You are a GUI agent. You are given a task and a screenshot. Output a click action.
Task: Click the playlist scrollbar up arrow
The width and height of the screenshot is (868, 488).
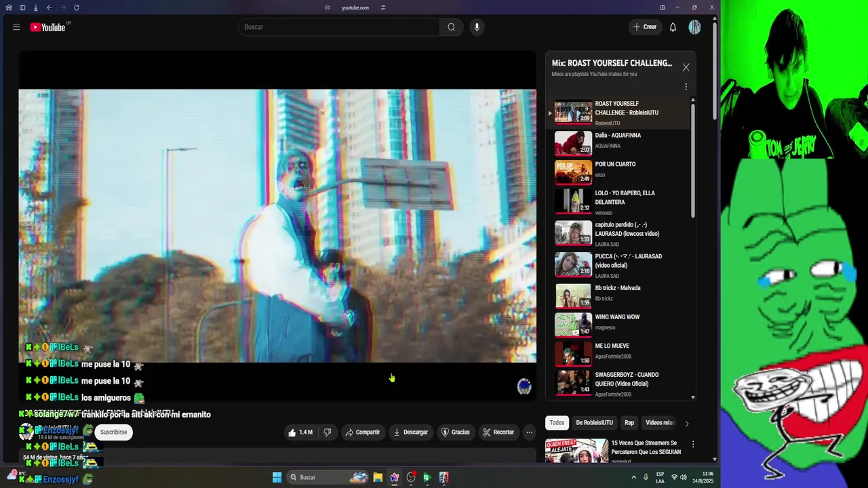[x=693, y=100]
